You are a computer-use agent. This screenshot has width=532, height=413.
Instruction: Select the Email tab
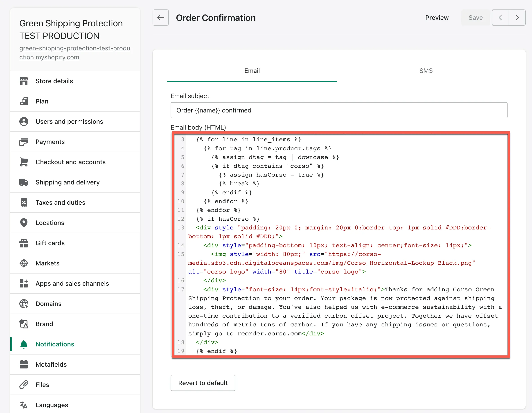pos(252,71)
